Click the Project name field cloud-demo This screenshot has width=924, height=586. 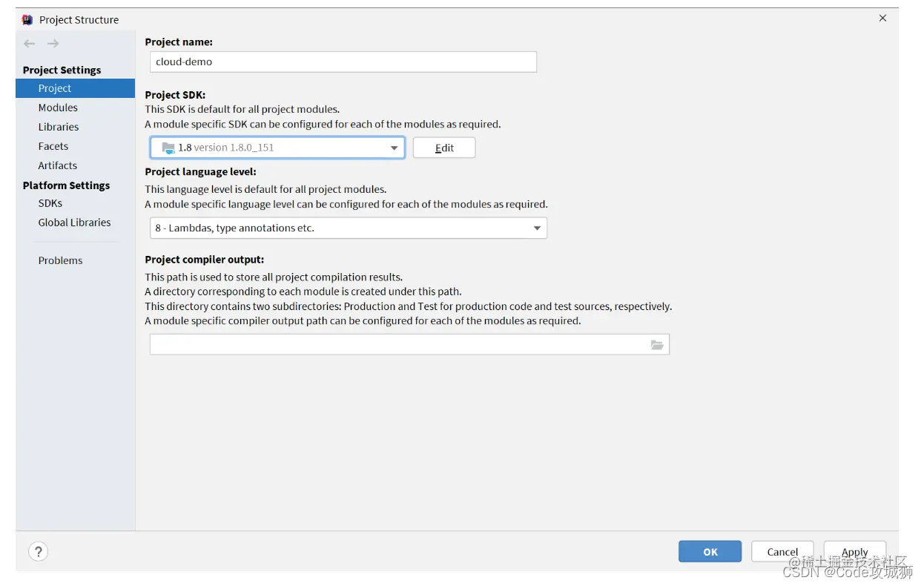[x=343, y=62]
